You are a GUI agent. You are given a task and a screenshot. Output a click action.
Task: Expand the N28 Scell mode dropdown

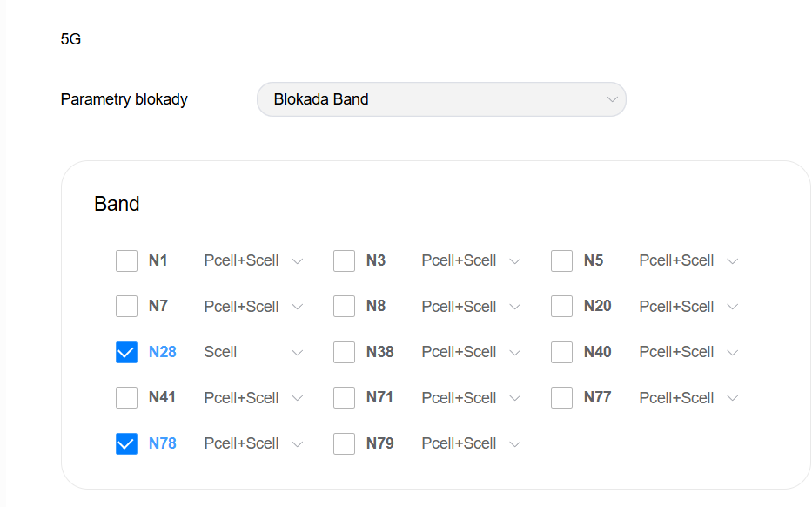pyautogui.click(x=253, y=352)
